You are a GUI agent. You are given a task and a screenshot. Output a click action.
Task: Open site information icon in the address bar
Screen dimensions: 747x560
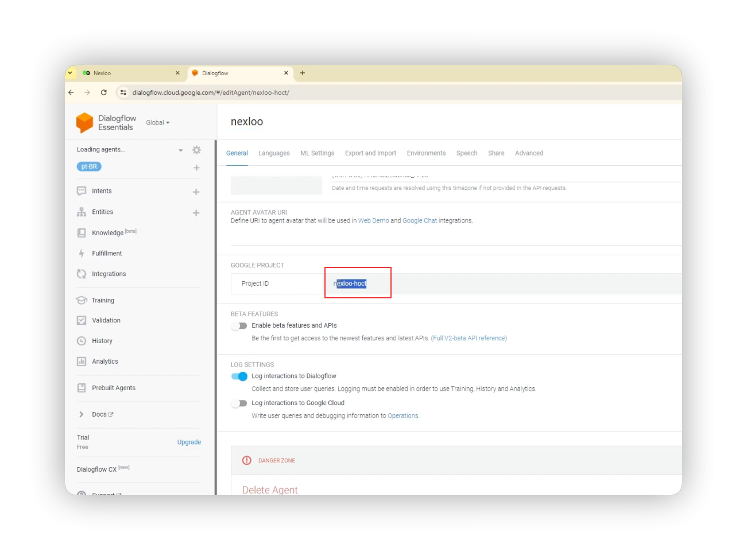coord(123,92)
